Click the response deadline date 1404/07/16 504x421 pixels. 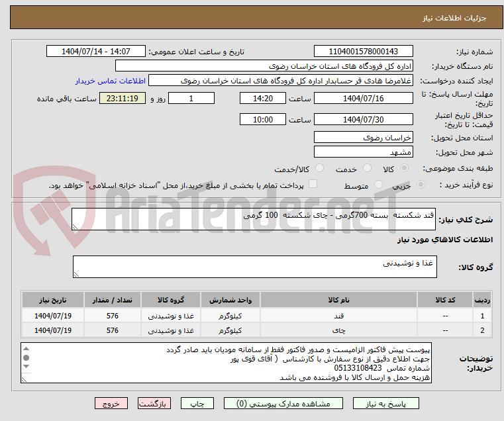tap(363, 99)
